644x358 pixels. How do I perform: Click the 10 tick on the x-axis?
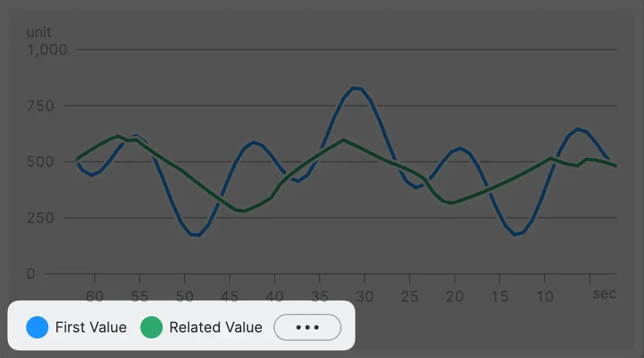coord(545,296)
